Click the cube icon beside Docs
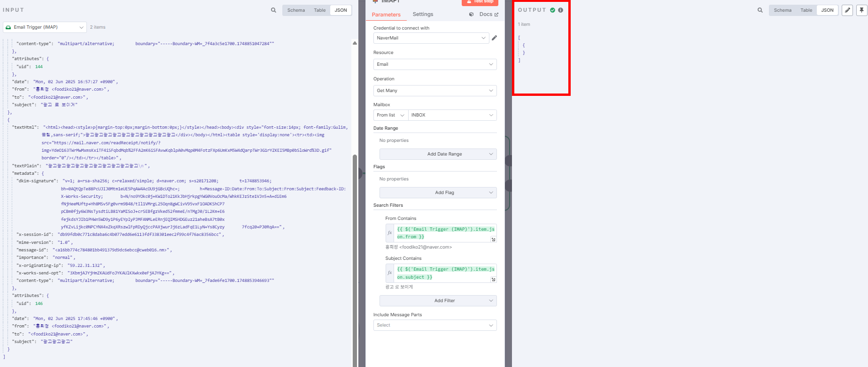The width and height of the screenshot is (868, 367). [x=471, y=15]
